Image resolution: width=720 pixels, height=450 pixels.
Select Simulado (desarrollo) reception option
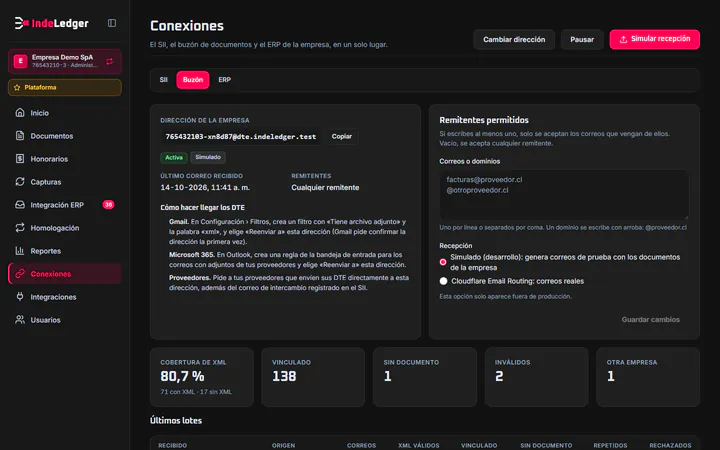click(x=443, y=262)
